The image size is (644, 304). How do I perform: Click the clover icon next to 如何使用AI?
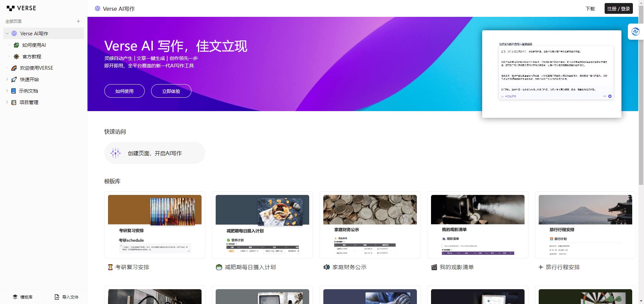click(16, 45)
